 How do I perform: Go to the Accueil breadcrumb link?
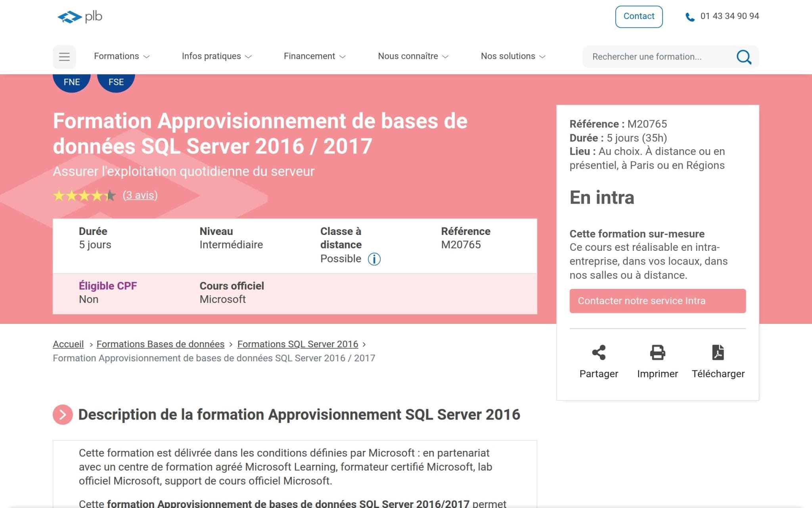68,344
